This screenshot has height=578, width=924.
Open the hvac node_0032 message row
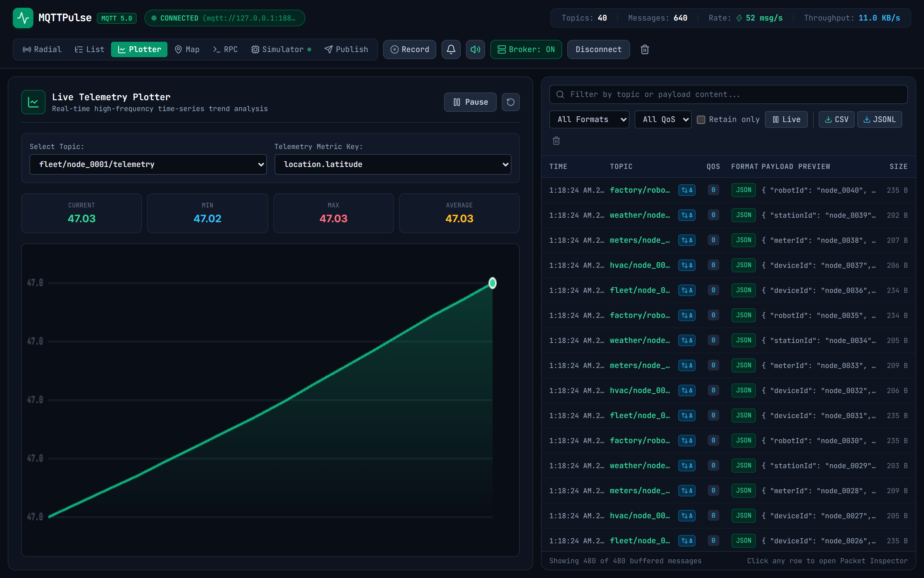pyautogui.click(x=728, y=391)
